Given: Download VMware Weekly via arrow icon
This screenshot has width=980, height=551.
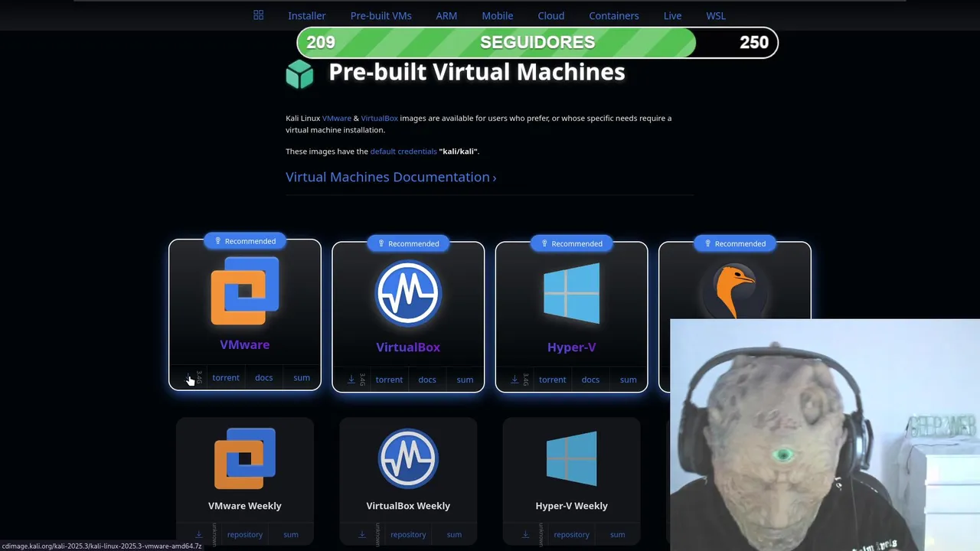Looking at the screenshot, I should [x=198, y=534].
